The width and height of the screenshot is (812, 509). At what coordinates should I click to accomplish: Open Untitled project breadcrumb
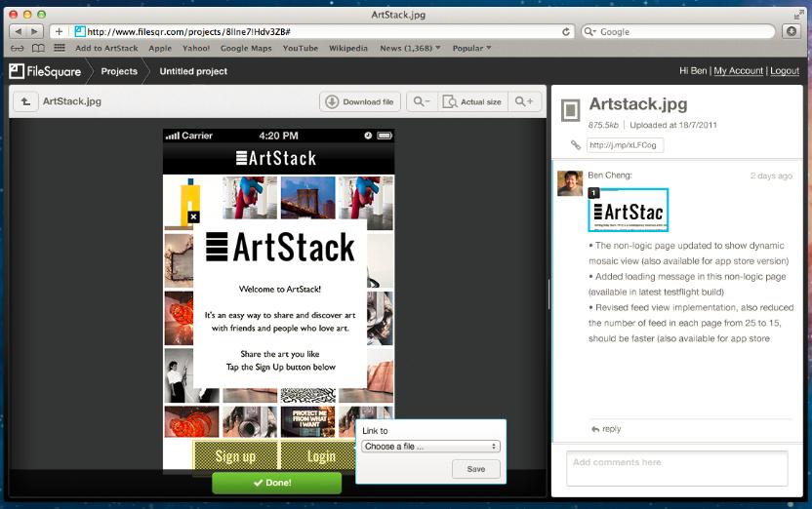193,71
